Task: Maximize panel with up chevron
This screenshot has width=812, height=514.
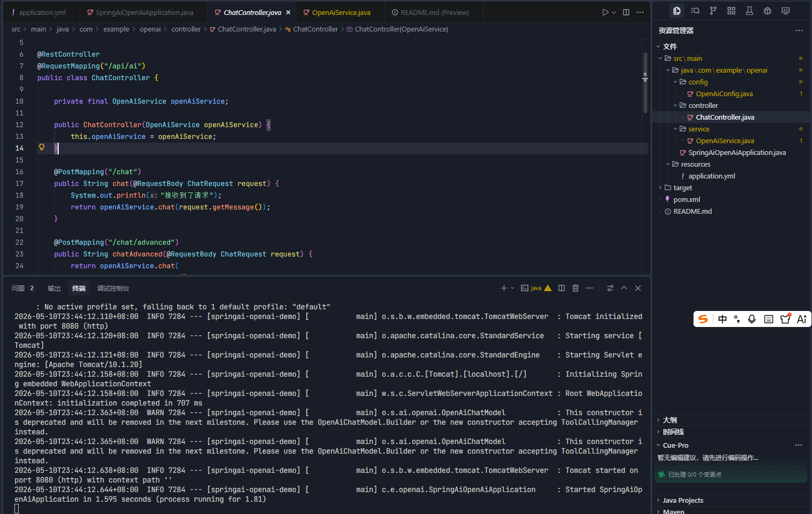Action: point(624,288)
